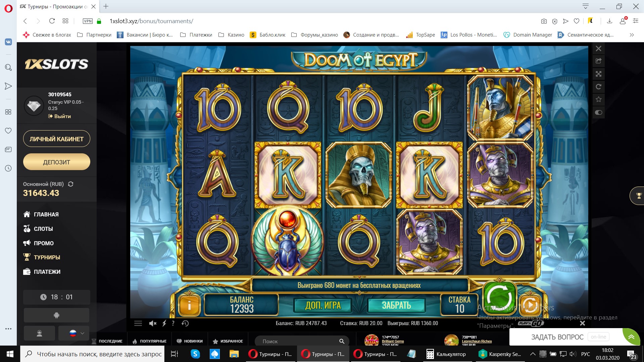The width and height of the screenshot is (644, 362).
Task: Open the trophy tournaments side button
Action: point(638,195)
